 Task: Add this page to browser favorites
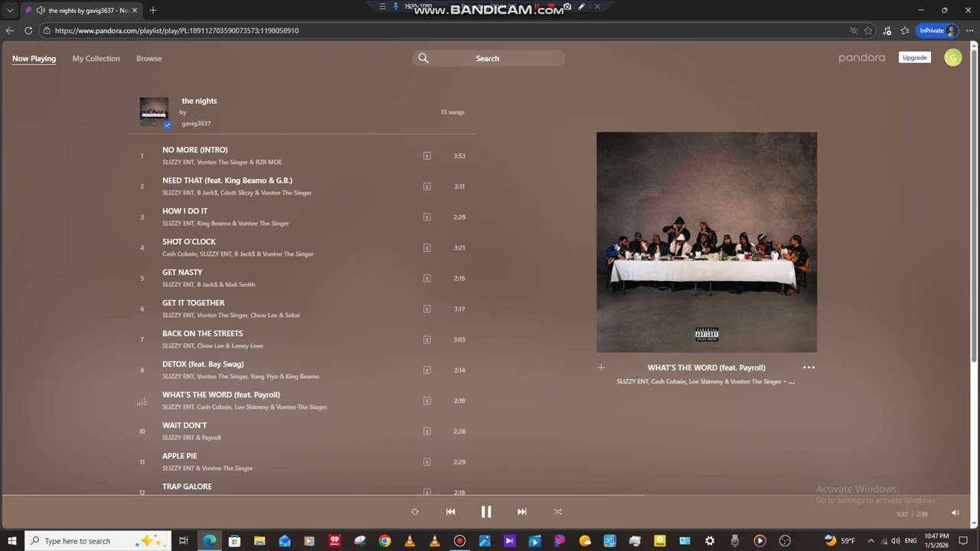click(x=868, y=31)
